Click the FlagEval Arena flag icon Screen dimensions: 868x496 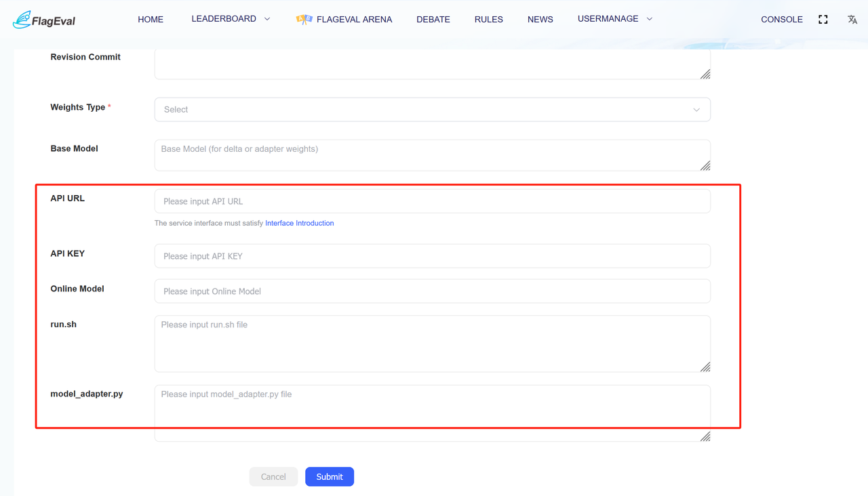(304, 20)
